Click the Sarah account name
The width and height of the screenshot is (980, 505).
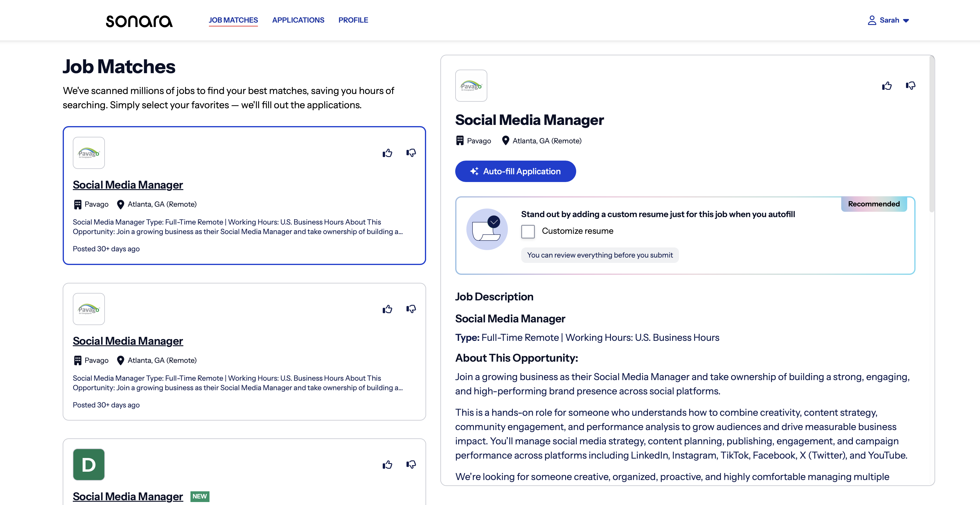889,20
